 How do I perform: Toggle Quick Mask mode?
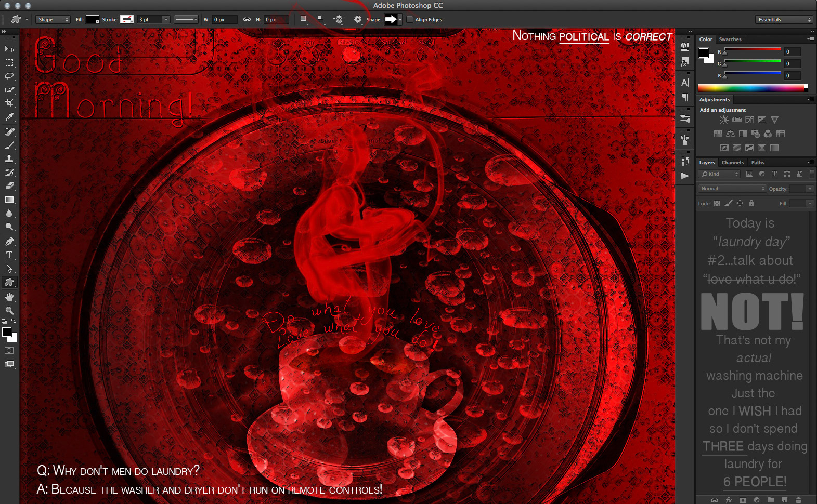[x=9, y=351]
